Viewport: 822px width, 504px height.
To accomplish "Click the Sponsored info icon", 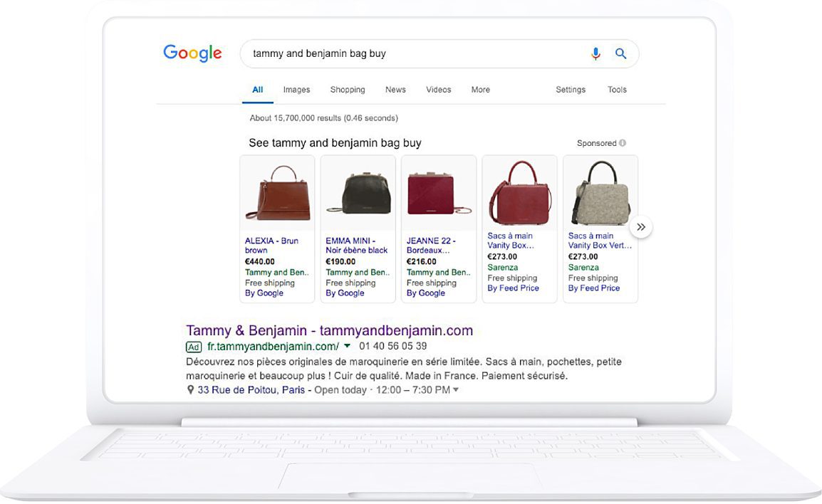I will pyautogui.click(x=623, y=143).
